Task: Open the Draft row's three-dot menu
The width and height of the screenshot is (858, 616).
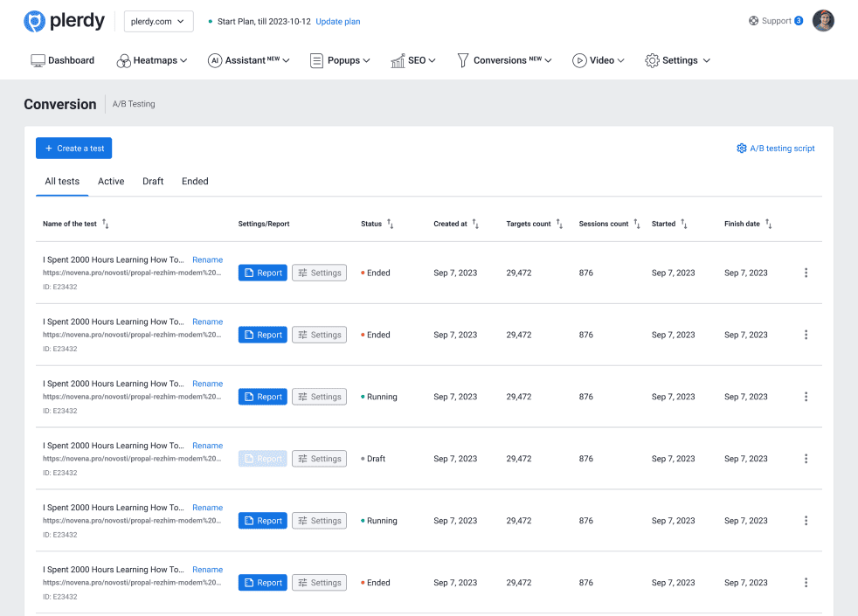Action: click(806, 459)
